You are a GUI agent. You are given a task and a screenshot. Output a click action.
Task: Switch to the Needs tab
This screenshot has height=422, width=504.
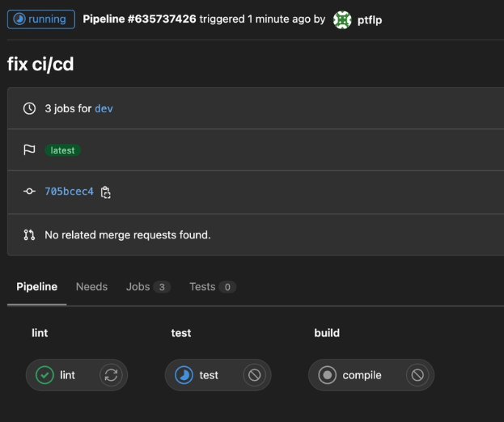(91, 287)
